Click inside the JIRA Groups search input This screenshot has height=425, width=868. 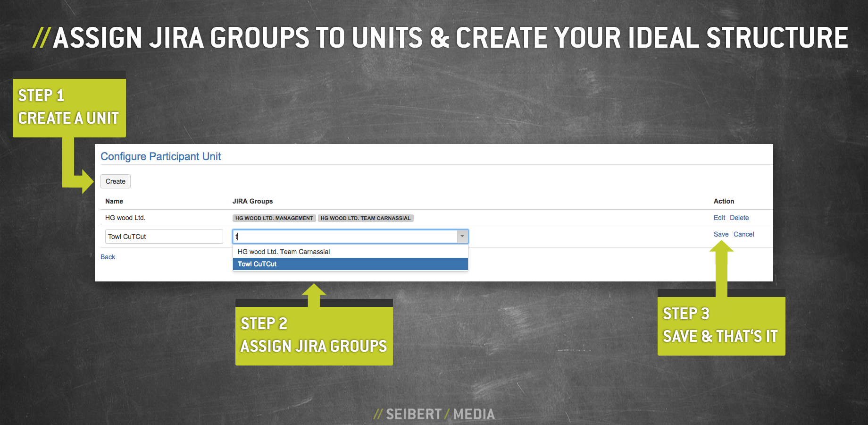345,236
